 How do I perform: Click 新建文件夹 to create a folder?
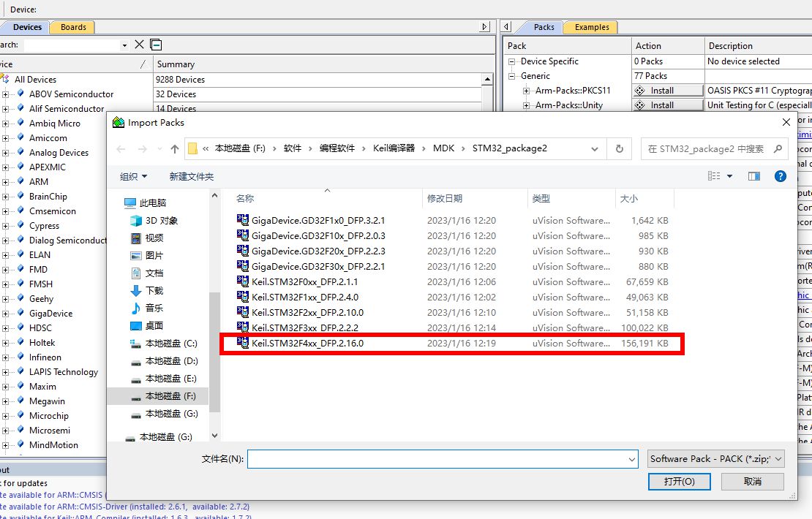click(x=192, y=176)
